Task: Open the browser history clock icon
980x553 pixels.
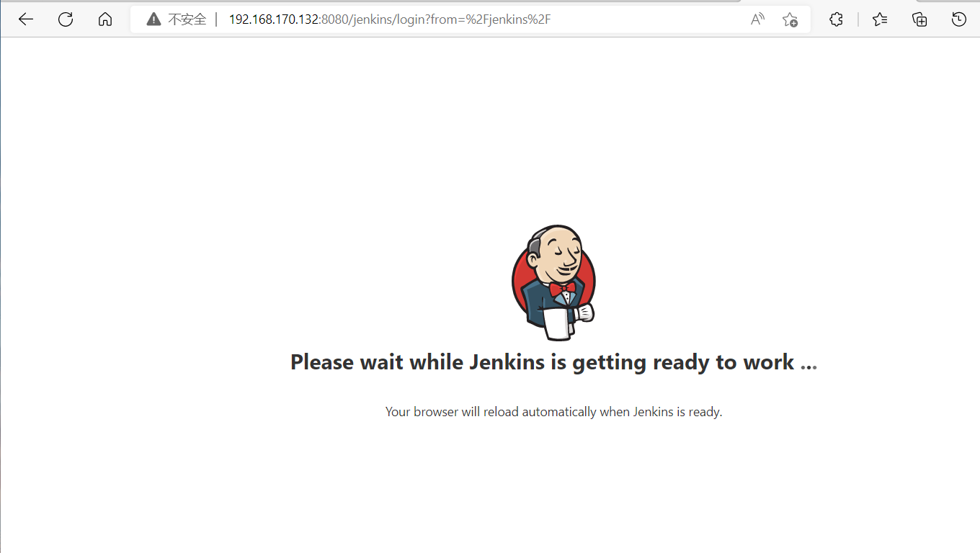Action: pyautogui.click(x=958, y=19)
